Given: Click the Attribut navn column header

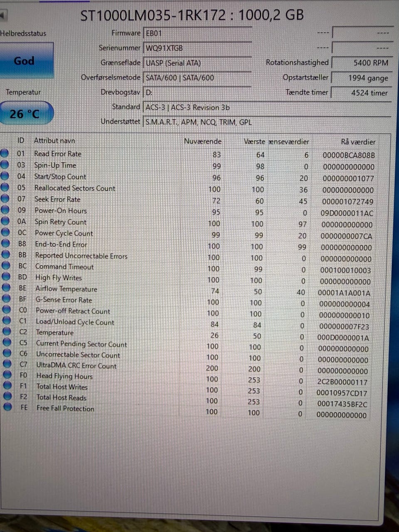Looking at the screenshot, I should pos(54,140).
